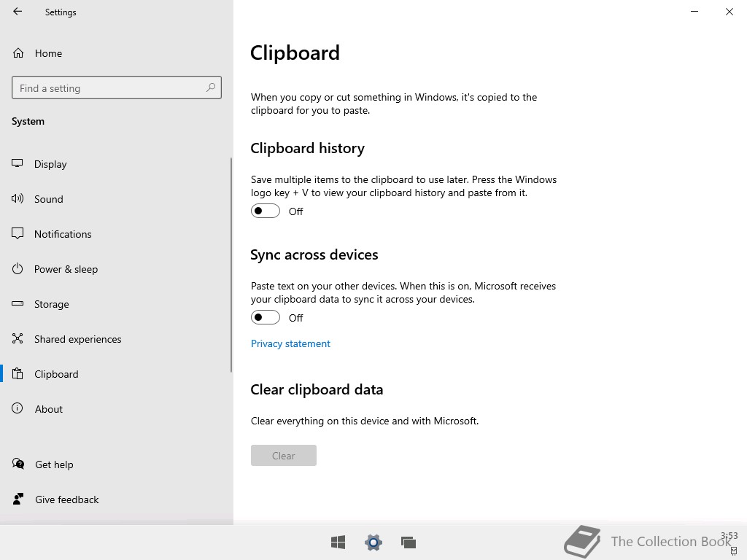Viewport: 747px width, 560px height.
Task: Go to Sound settings
Action: coord(115,199)
